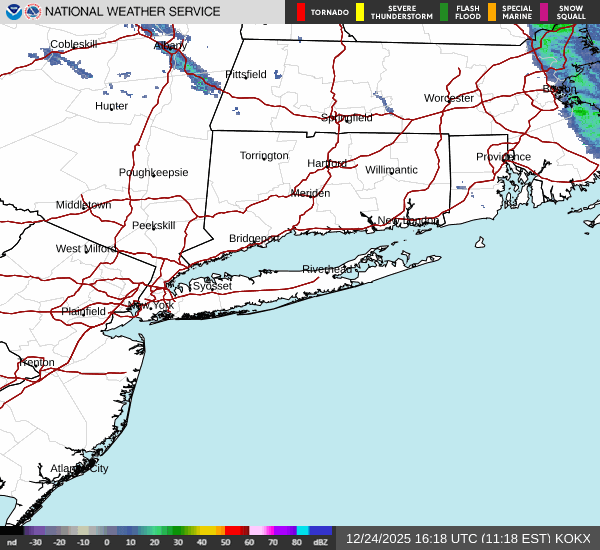Screen dimensions: 600x550
Task: Click the Willimantic label on the map
Action: tap(391, 170)
